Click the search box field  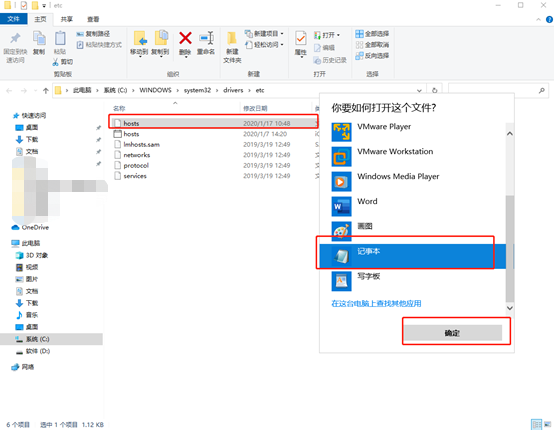[498, 90]
